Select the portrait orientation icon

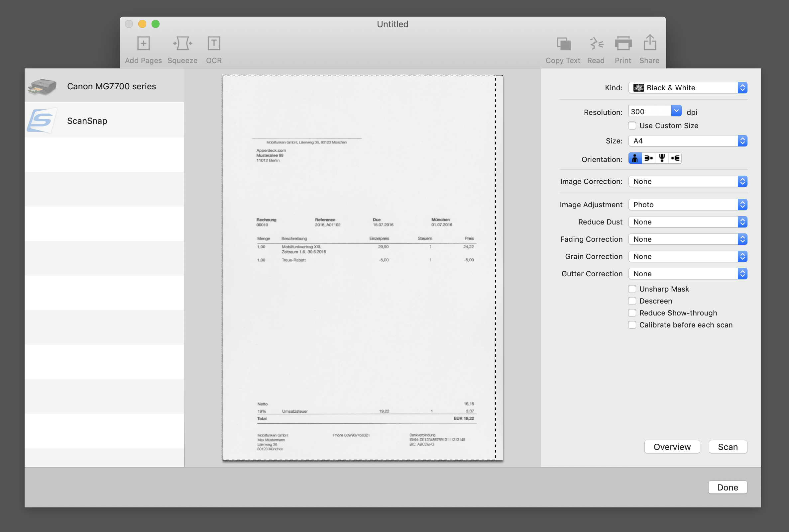(x=635, y=158)
